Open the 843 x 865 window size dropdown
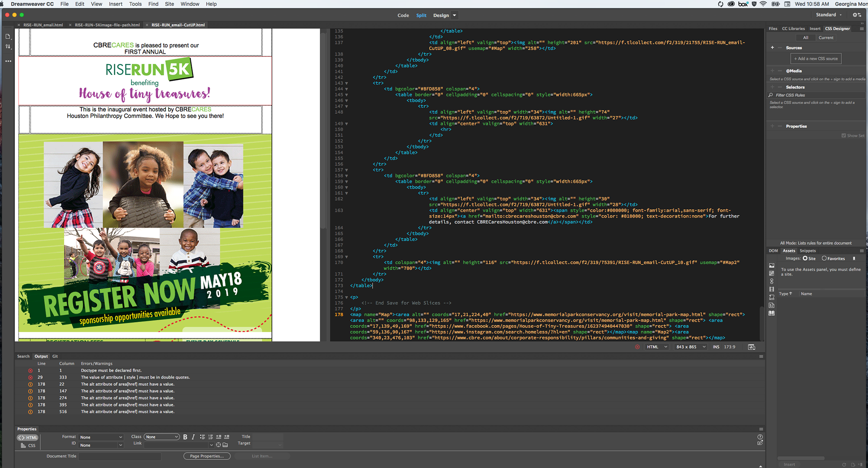868x468 pixels. tap(691, 347)
